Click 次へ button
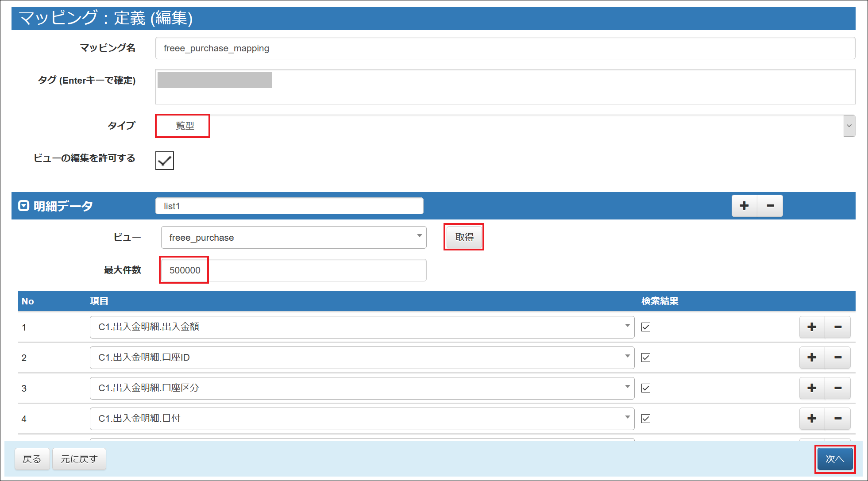Viewport: 868px width, 481px height. (834, 459)
